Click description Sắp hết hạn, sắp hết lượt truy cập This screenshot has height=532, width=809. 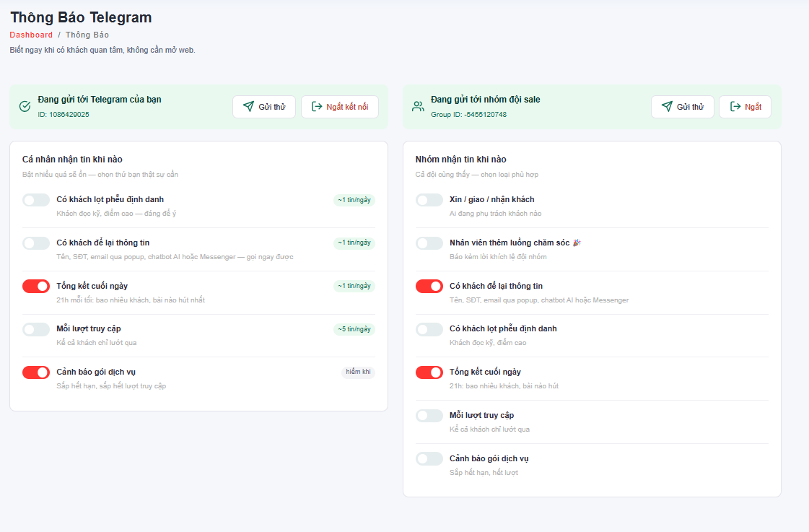pyautogui.click(x=111, y=386)
